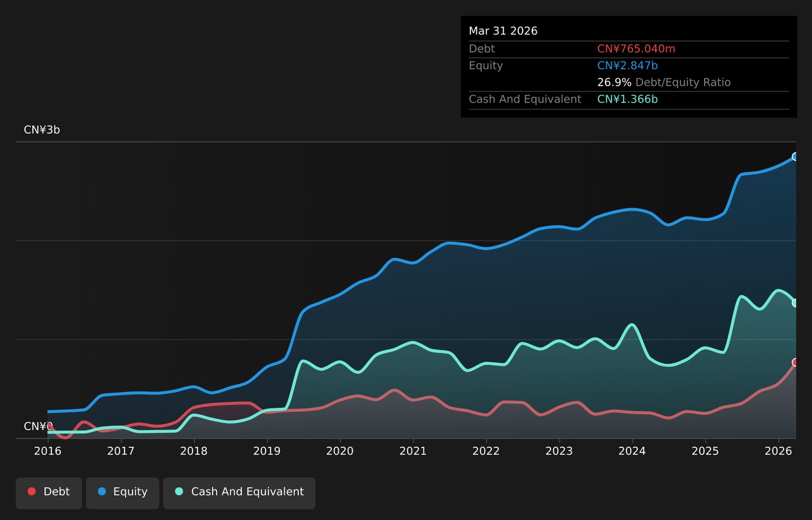Click the teal Cash And Equivalent legend dot
This screenshot has width=812, height=520.
[x=179, y=491]
